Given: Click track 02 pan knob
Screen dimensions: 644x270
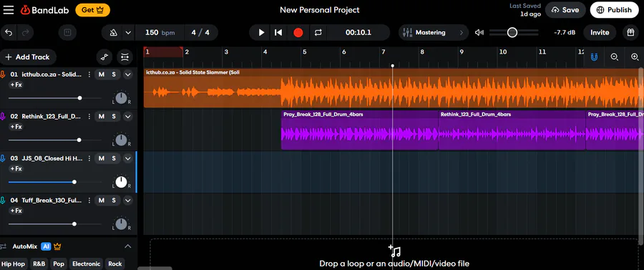Looking at the screenshot, I should 121,140.
